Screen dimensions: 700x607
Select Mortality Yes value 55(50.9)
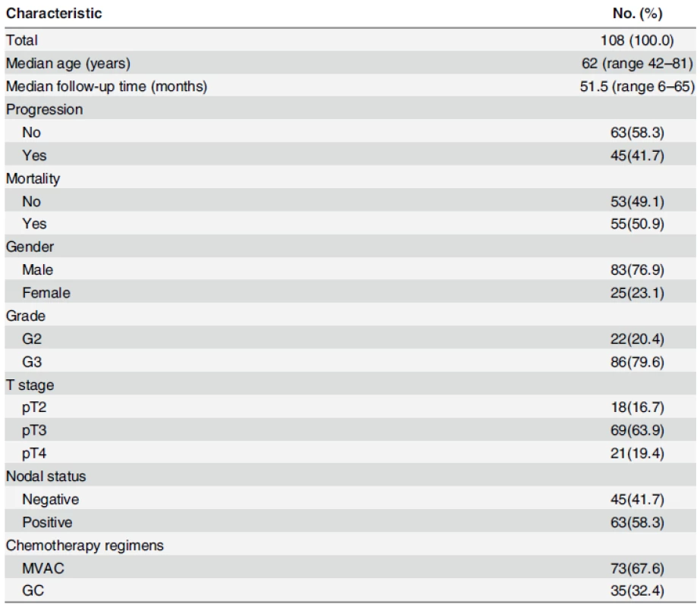pos(637,223)
